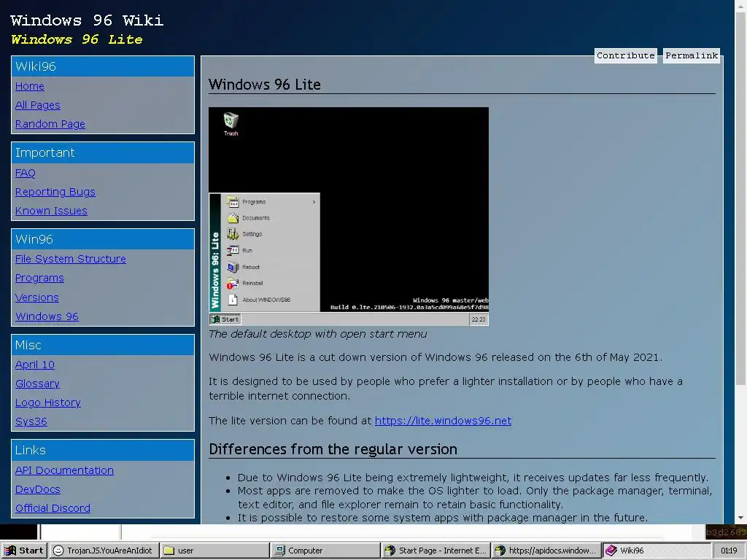Click the Wiki96 book icon on taskbar
The height and width of the screenshot is (560, 747).
coord(611,551)
